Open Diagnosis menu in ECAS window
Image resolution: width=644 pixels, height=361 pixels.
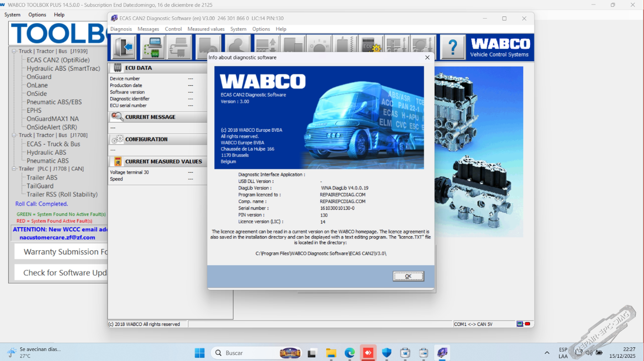[x=121, y=29]
